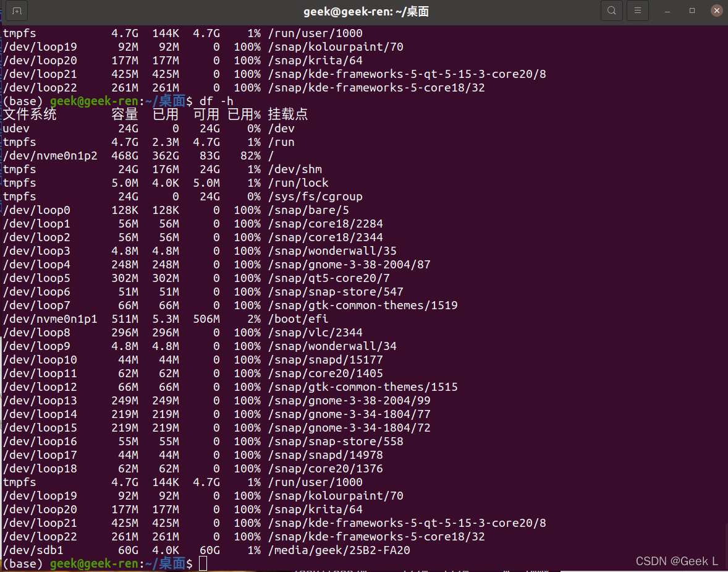
Task: Click the /snap/gnome-3-38-2004/99 mount path
Action: (x=349, y=401)
